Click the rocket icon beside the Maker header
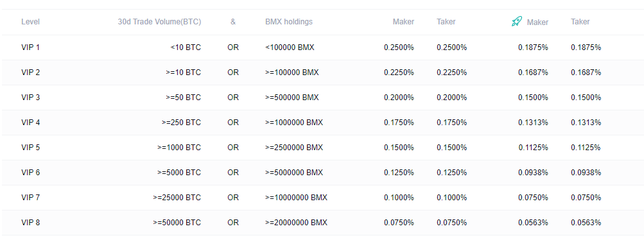 pos(517,21)
